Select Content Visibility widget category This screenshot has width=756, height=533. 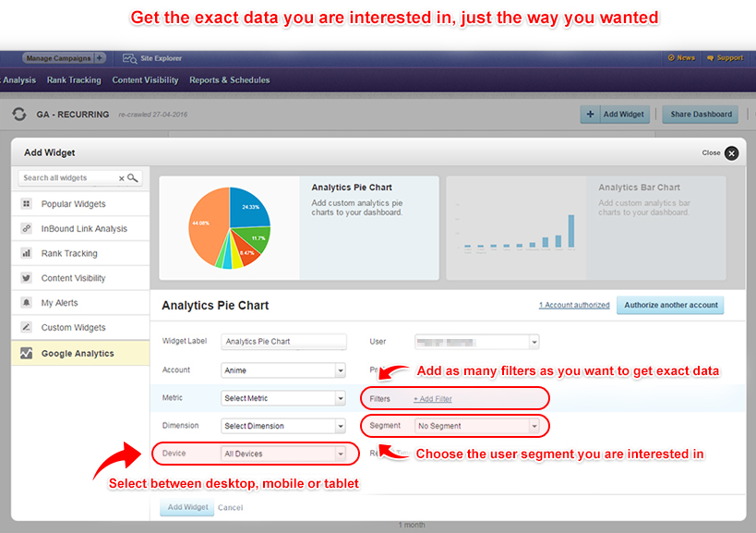point(80,278)
